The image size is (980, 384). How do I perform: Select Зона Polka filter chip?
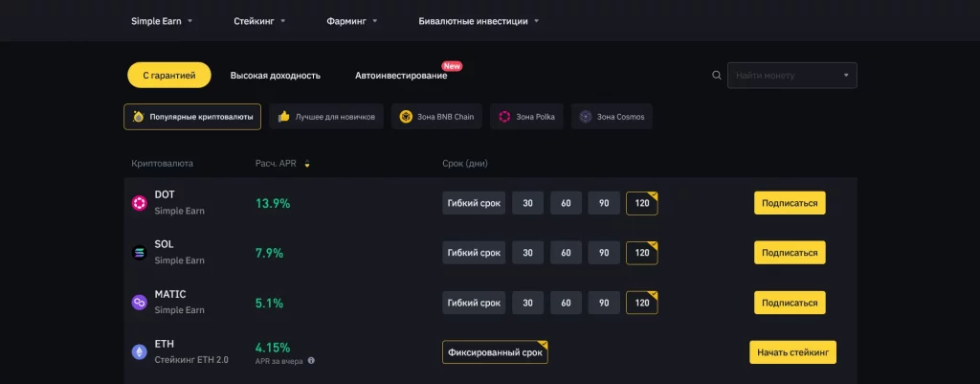click(528, 117)
